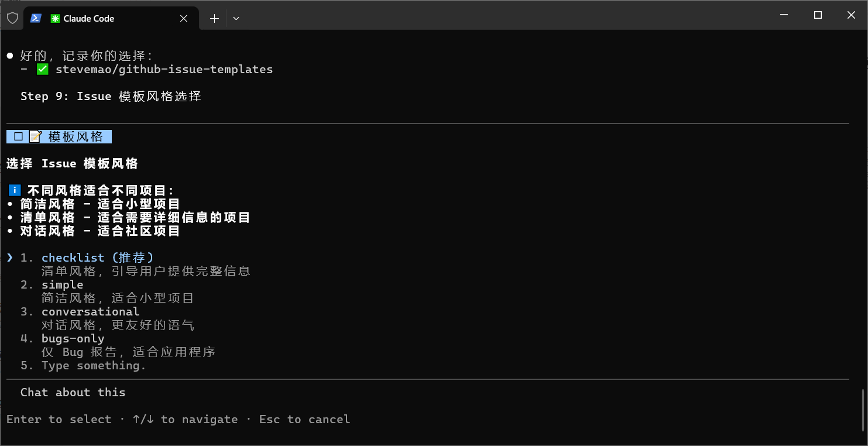The height and width of the screenshot is (446, 868).
Task: Close the Claude Code tab
Action: coord(184,18)
